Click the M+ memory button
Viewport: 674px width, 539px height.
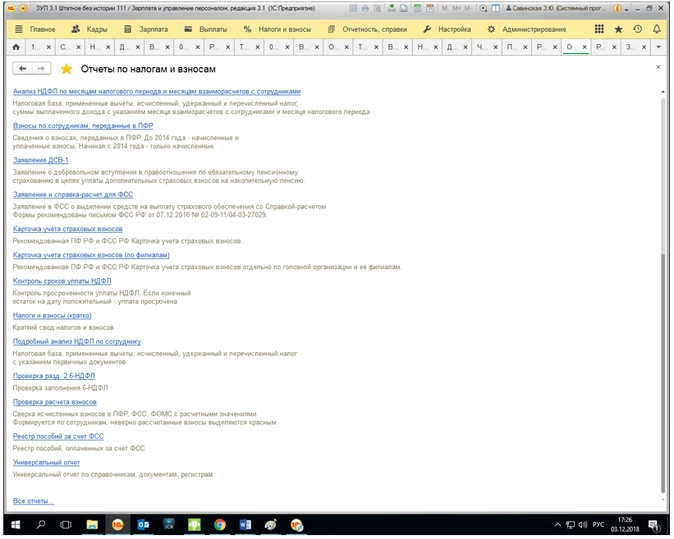[456, 8]
